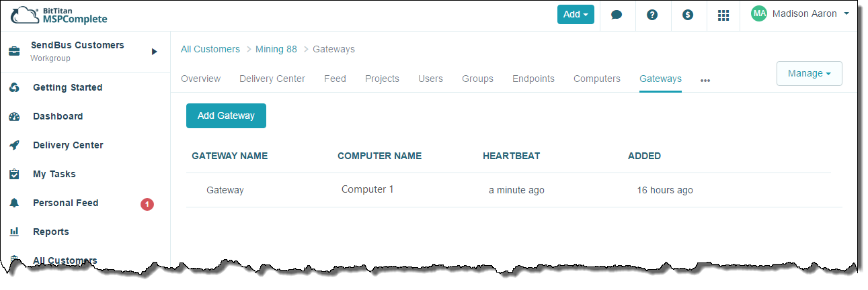Expand the Manage dropdown
This screenshot has height=290, width=868.
pyautogui.click(x=809, y=74)
